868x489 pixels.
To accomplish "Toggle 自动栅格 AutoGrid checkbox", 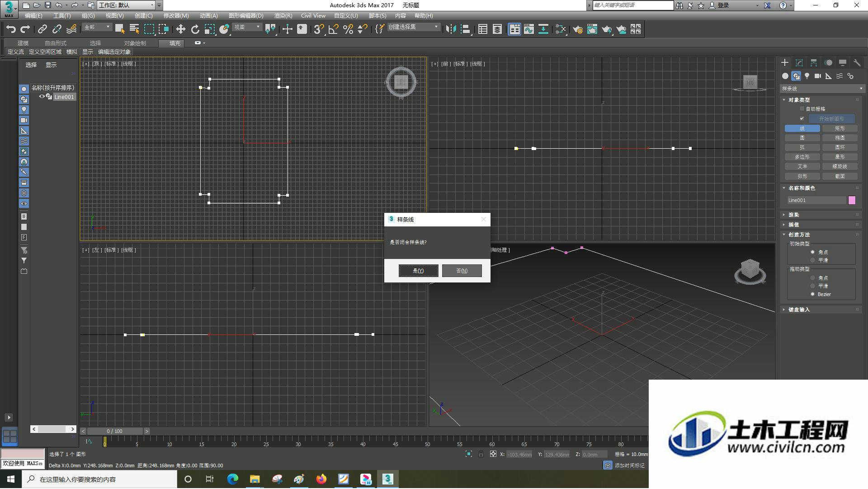I will coord(802,109).
